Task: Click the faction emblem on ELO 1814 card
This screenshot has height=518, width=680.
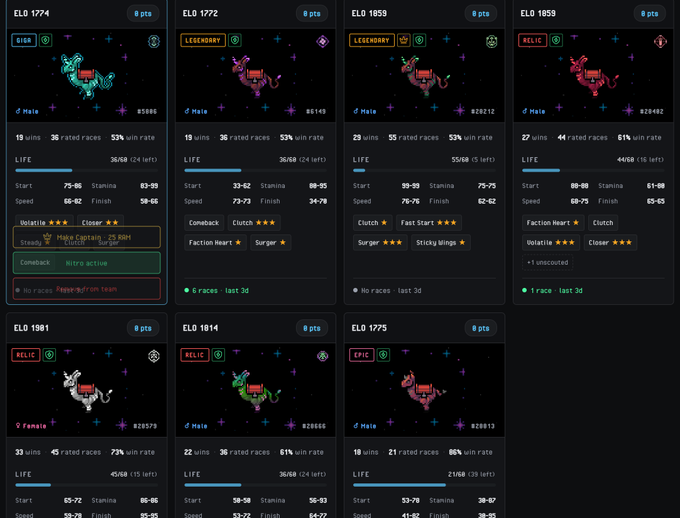Action: tap(322, 356)
